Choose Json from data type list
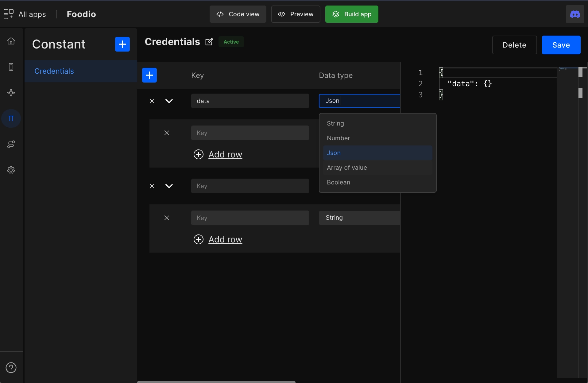 (x=378, y=153)
